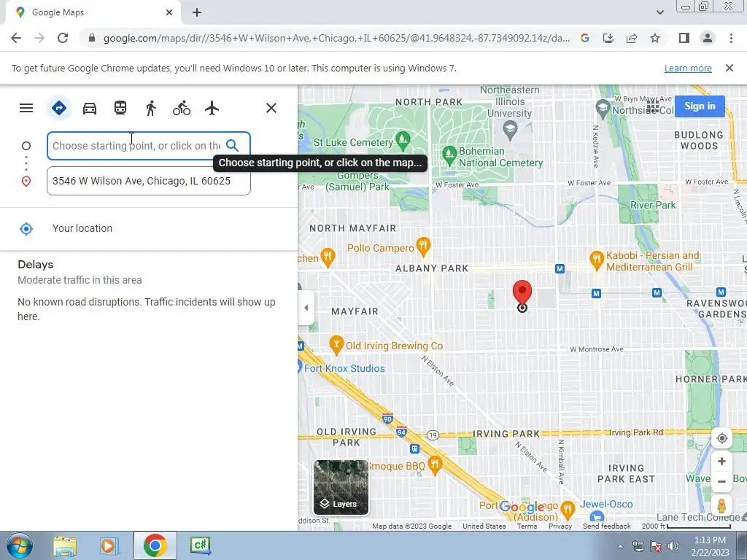Screen dimensions: 747x560
Task: Click the United States region link
Action: click(484, 526)
